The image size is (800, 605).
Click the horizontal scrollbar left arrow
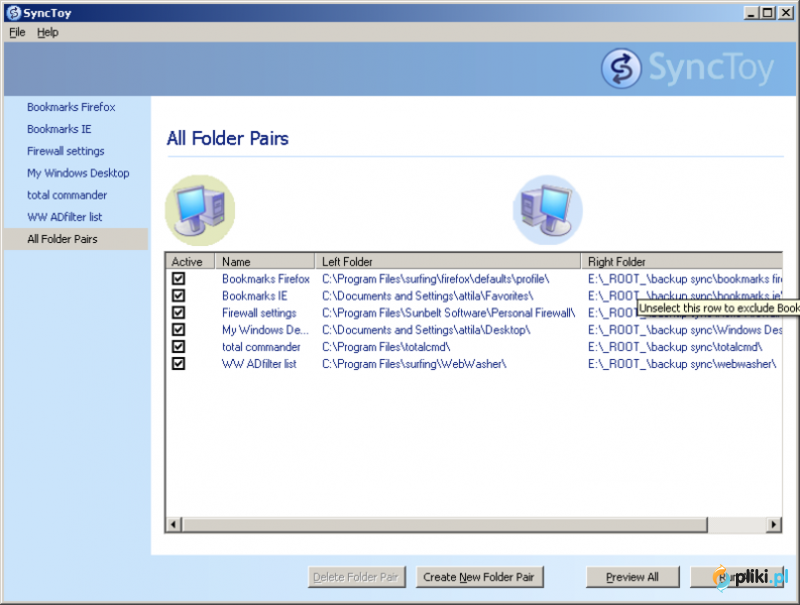click(x=173, y=524)
